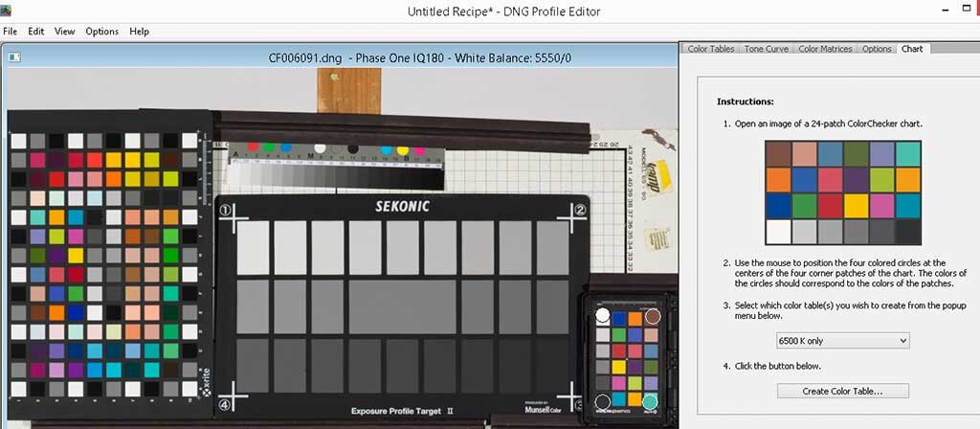Select the brown corner circle marker
This screenshot has height=429, width=980.
click(x=653, y=316)
